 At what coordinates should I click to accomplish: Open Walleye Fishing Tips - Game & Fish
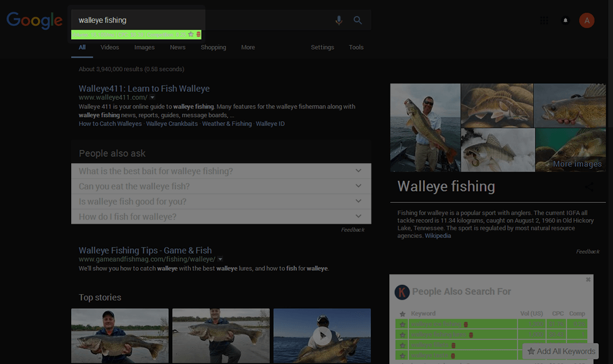[x=145, y=251]
